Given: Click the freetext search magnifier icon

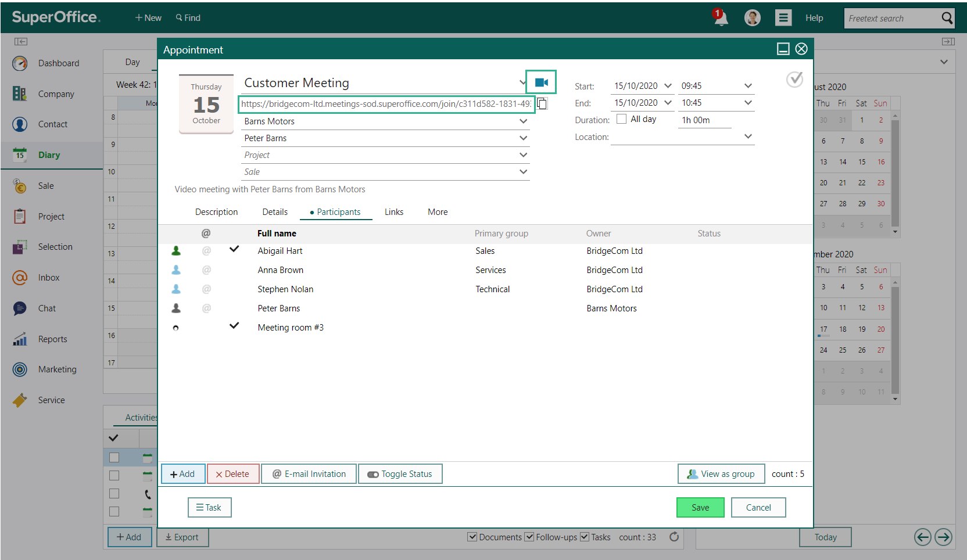Looking at the screenshot, I should click(947, 18).
